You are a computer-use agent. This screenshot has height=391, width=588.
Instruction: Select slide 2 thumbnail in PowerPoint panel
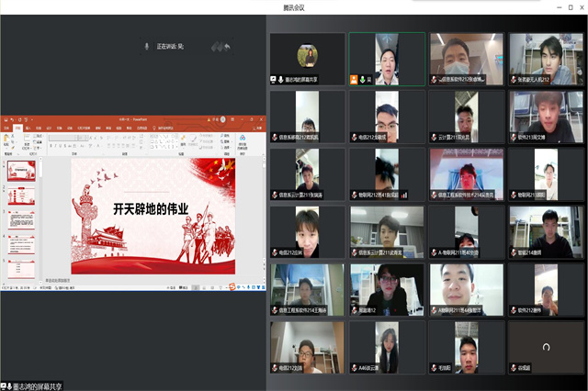click(x=19, y=195)
